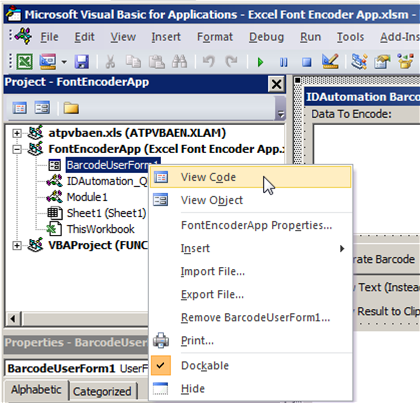Screen dimensions: 420x403
Task: Close the Project Explorer pane
Action: (276, 84)
